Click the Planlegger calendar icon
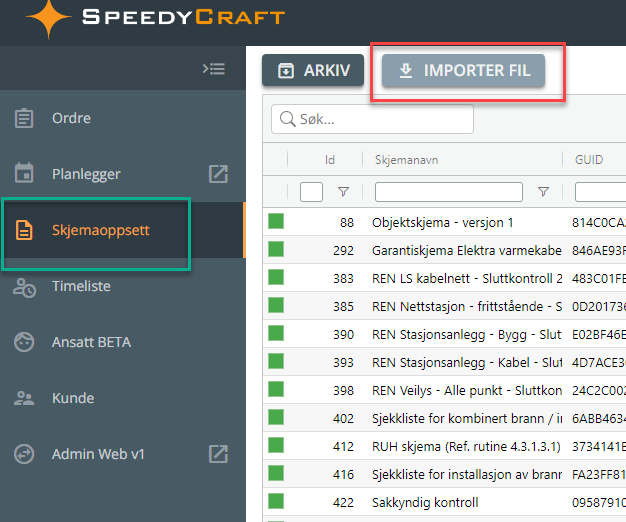The height and width of the screenshot is (522, 626). click(24, 173)
